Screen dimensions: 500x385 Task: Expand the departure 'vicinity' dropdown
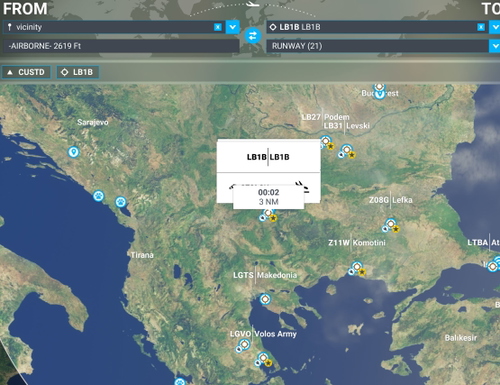tap(233, 27)
